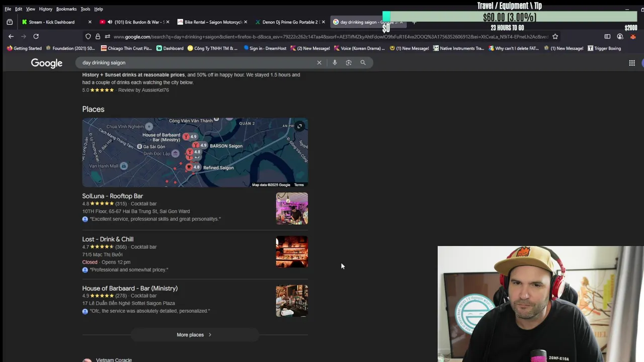Open Chicago Thin Crust Pizza bookmark
The image size is (644, 362).
(126, 48)
